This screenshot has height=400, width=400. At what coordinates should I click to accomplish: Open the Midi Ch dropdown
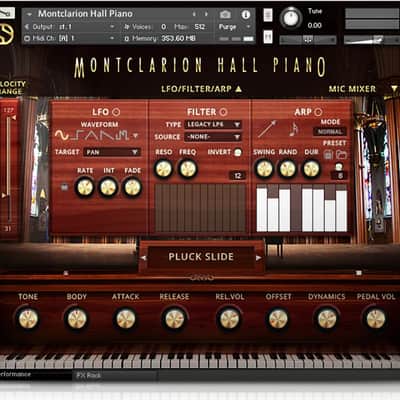[x=70, y=38]
